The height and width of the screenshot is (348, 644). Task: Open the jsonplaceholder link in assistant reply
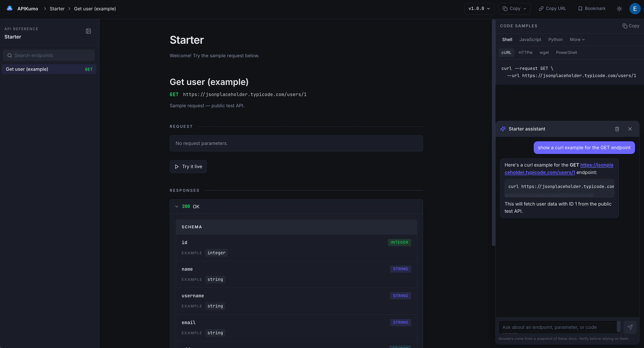pyautogui.click(x=559, y=169)
